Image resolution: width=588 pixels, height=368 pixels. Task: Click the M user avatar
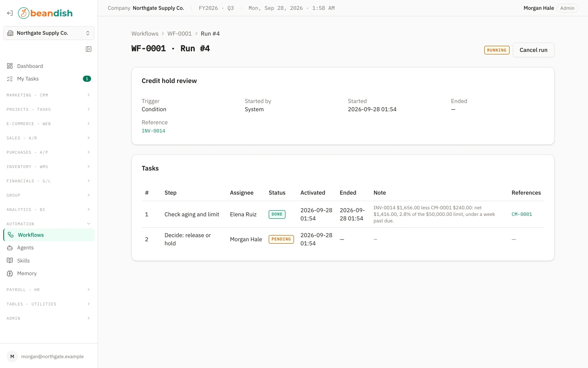(x=12, y=357)
